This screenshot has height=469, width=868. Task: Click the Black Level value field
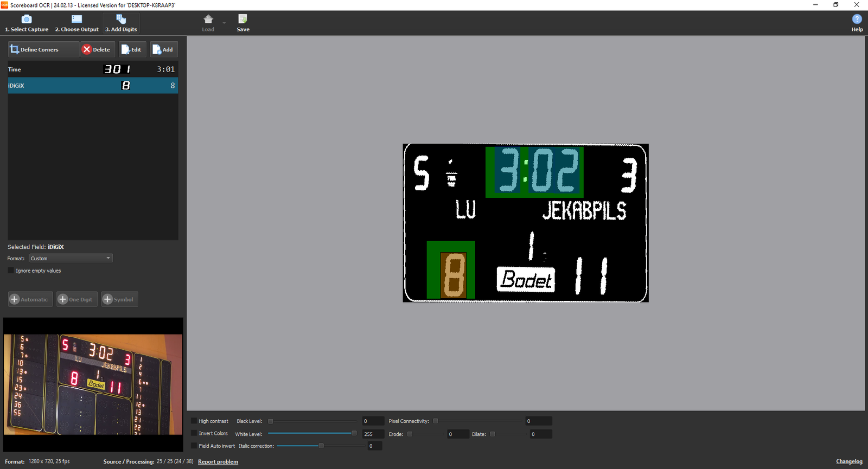[x=373, y=421]
